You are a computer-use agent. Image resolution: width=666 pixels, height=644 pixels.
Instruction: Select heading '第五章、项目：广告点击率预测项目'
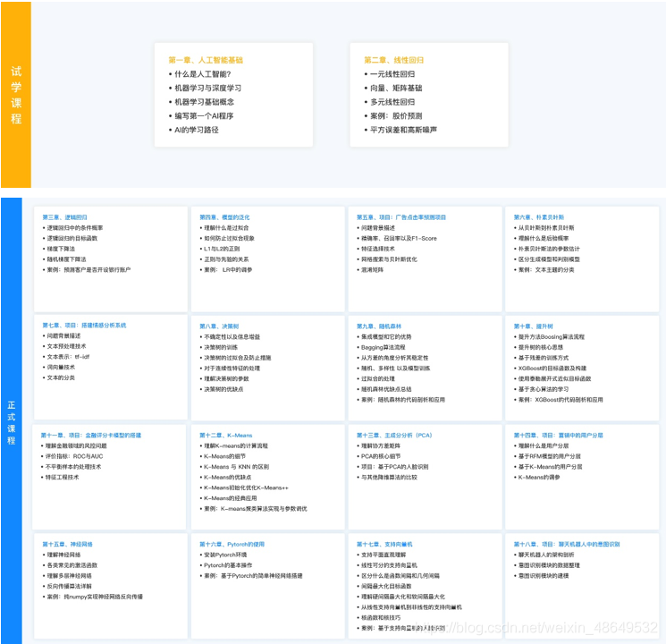pos(401,217)
